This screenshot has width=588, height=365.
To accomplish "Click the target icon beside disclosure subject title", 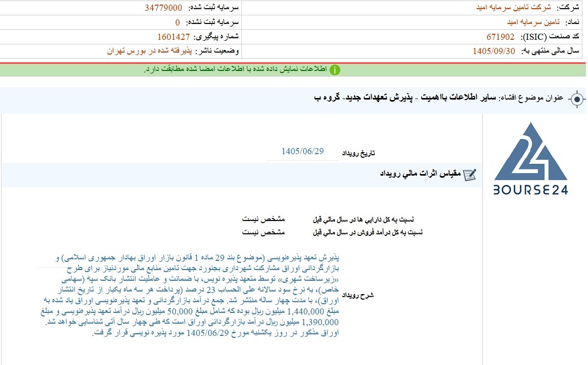I will pos(577,100).
